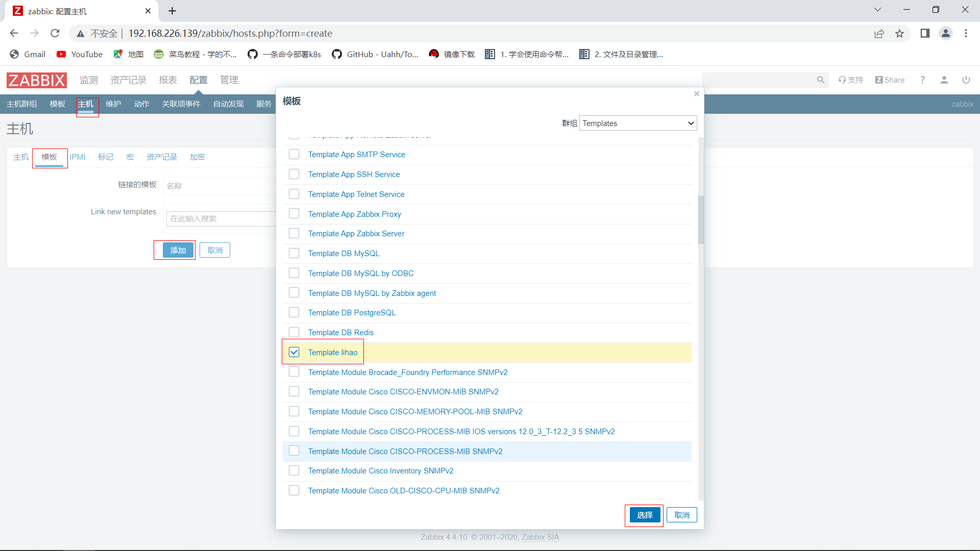
Task: Click the logout power icon
Action: click(x=966, y=80)
